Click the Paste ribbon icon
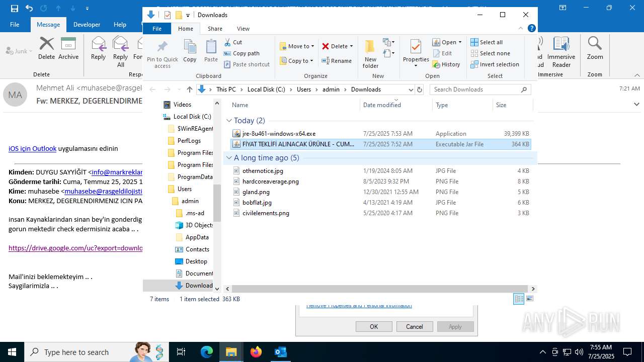Image resolution: width=644 pixels, height=362 pixels. pos(211,47)
